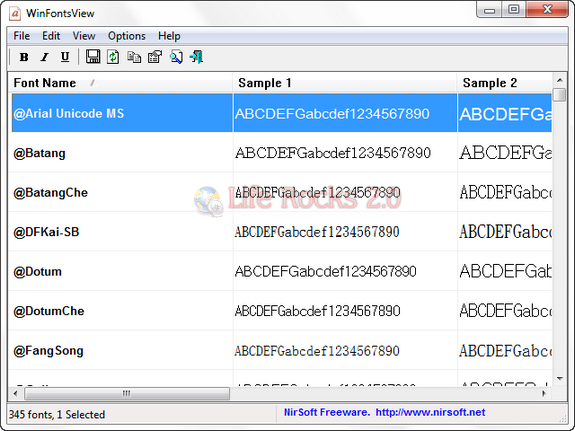Viewport: 575px width, 431px height.
Task: Select the @Batang font row
Action: pos(281,153)
